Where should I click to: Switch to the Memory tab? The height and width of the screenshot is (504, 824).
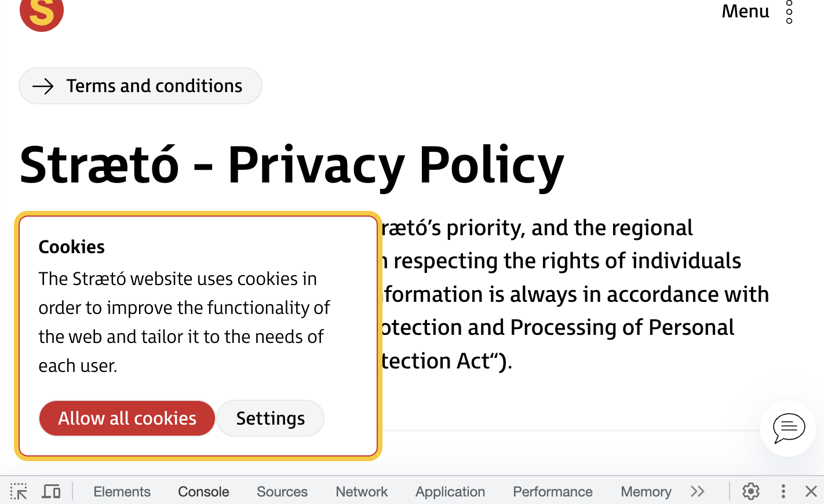click(646, 491)
